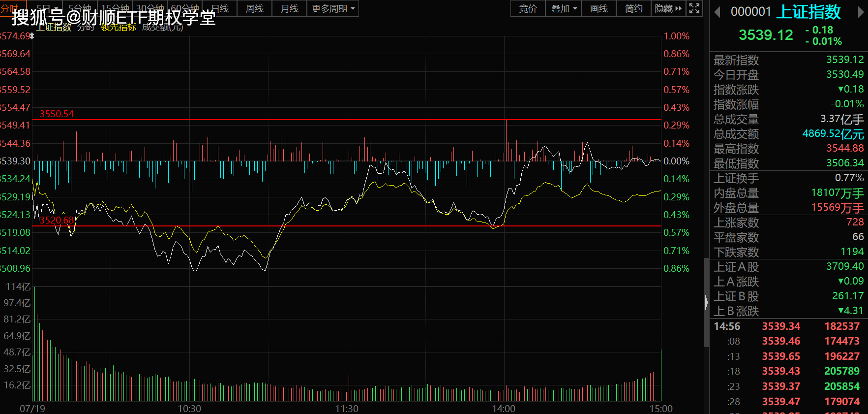The height and width of the screenshot is (414, 868).
Task: Click the 3520.68 lower red line label
Action: tap(57, 220)
